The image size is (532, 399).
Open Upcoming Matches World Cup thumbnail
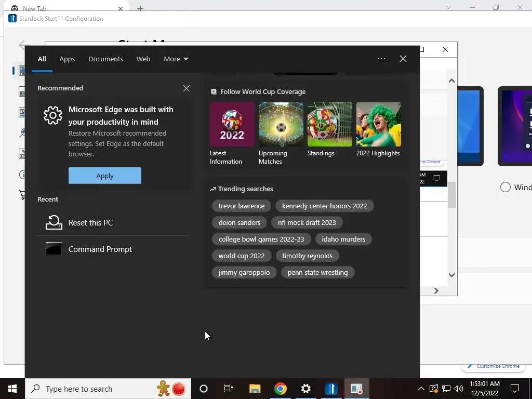click(x=281, y=124)
